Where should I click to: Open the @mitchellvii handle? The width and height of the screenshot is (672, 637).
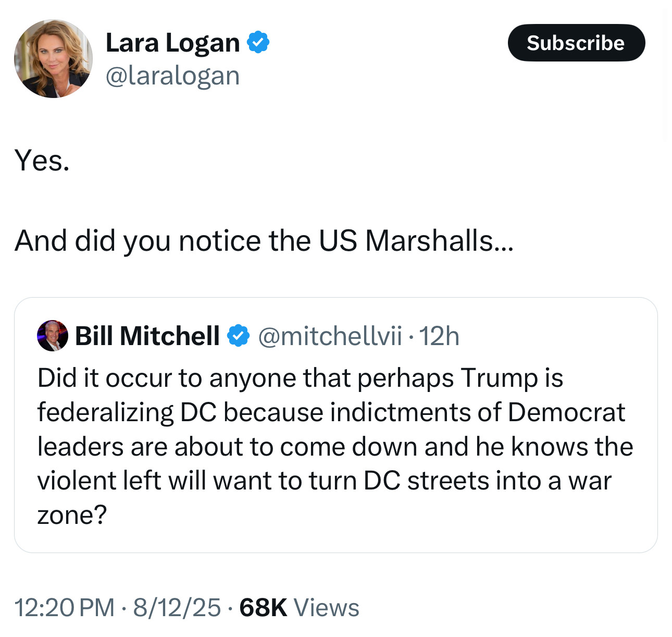click(x=330, y=336)
